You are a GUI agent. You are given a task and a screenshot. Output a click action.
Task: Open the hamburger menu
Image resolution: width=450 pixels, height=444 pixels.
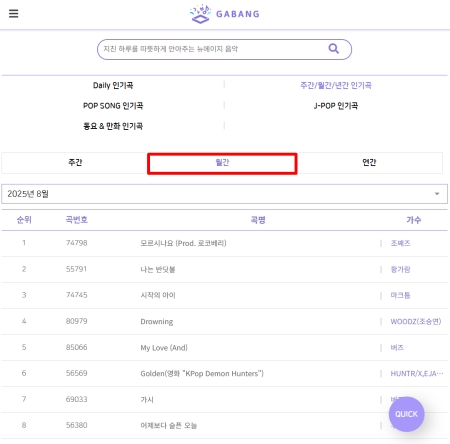[13, 14]
